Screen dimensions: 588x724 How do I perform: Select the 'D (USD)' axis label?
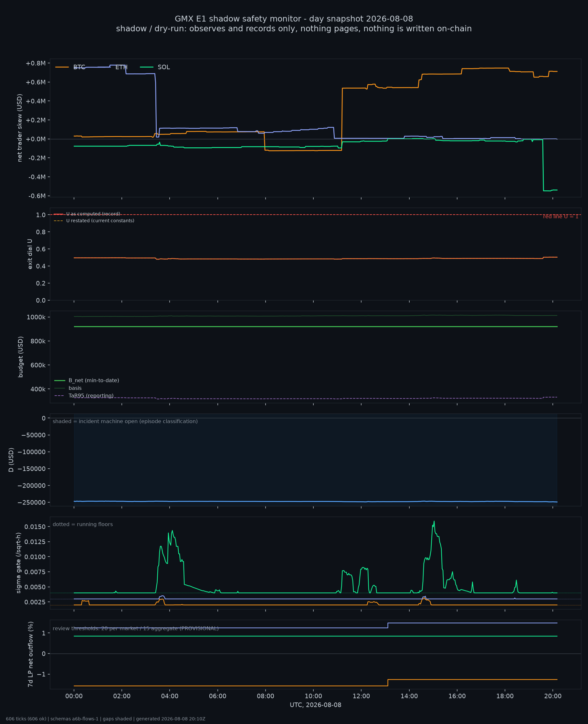point(11,460)
